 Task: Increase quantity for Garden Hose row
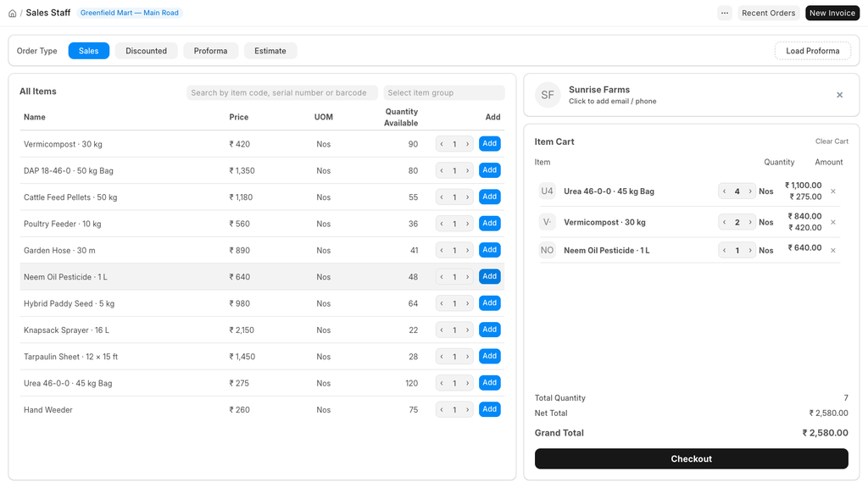[x=468, y=250]
